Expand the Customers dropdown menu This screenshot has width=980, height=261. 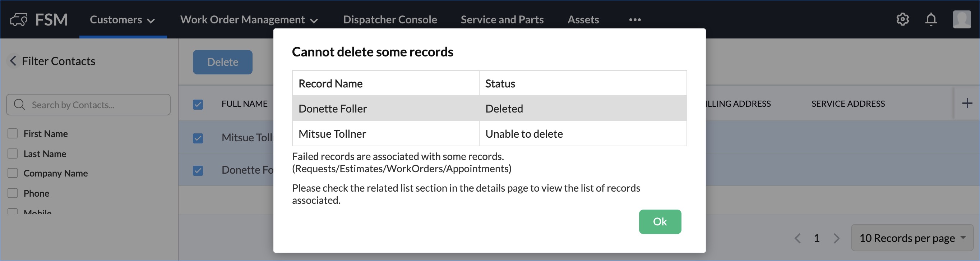pyautogui.click(x=122, y=20)
